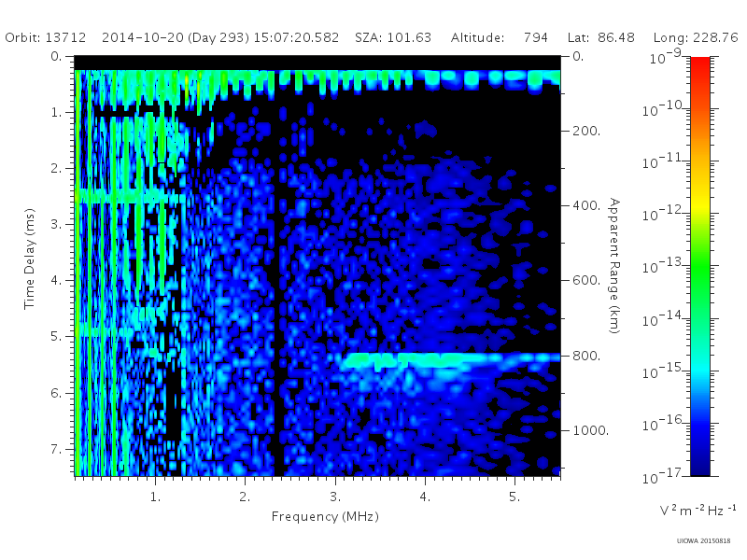Click the '3.' tick on Frequency axis
747x560 pixels.
point(335,497)
